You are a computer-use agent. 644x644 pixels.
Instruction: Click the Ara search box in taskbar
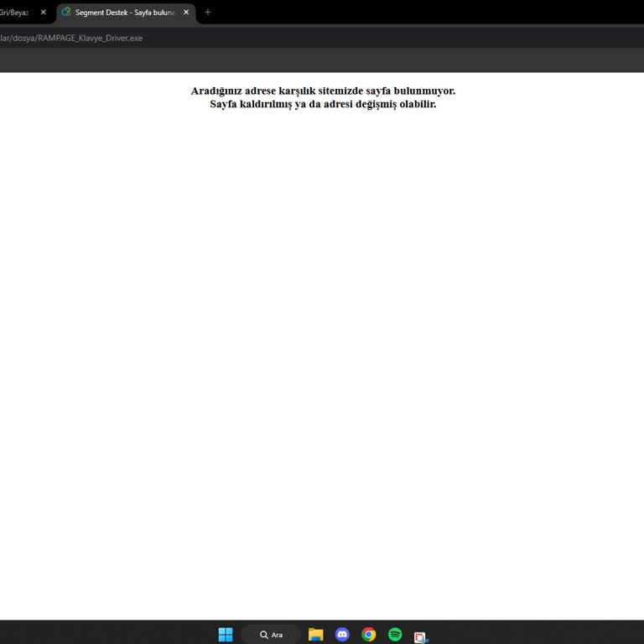[271, 635]
